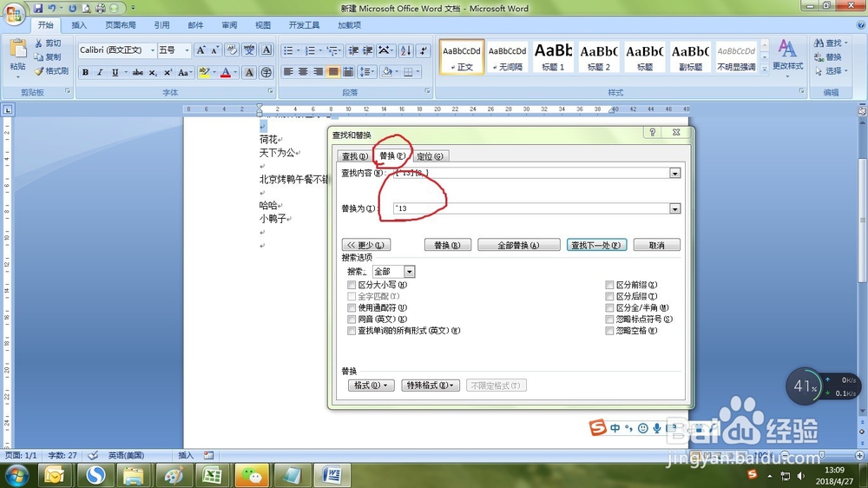Enable 查找单词的所有形式 checkbox
The height and width of the screenshot is (488, 868).
[x=352, y=331]
